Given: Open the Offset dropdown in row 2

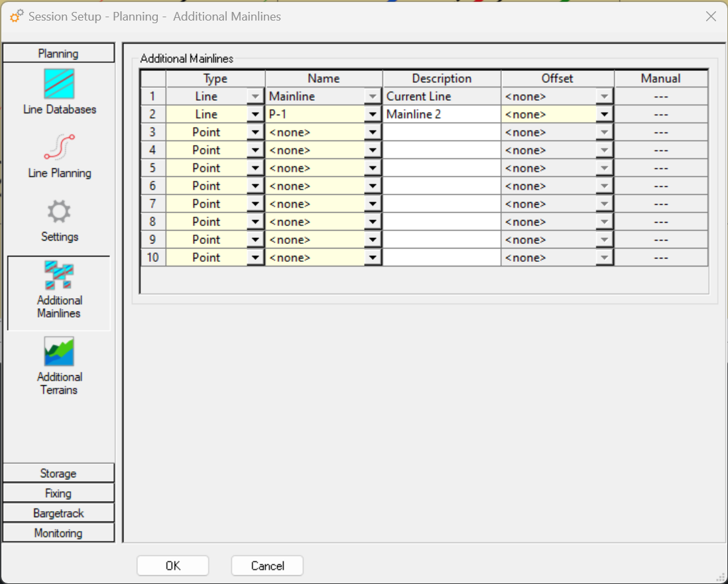Looking at the screenshot, I should 604,115.
